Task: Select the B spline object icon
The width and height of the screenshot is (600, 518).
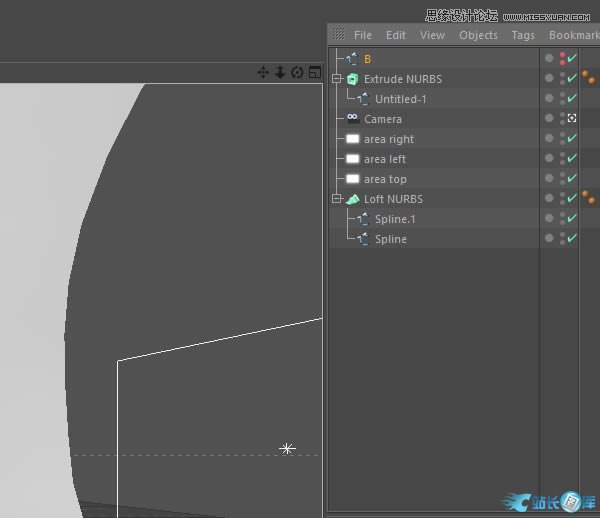Action: tap(352, 59)
